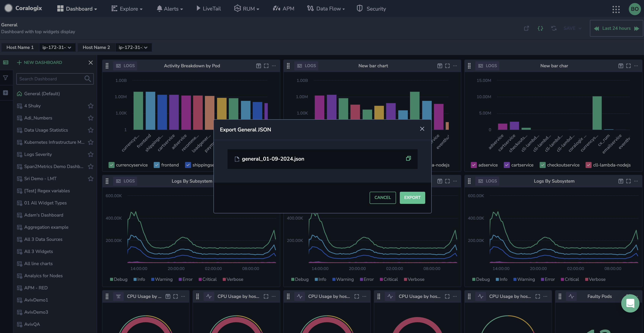Toggle frontend legend checkbox
This screenshot has width=644, height=333.
pos(157,165)
